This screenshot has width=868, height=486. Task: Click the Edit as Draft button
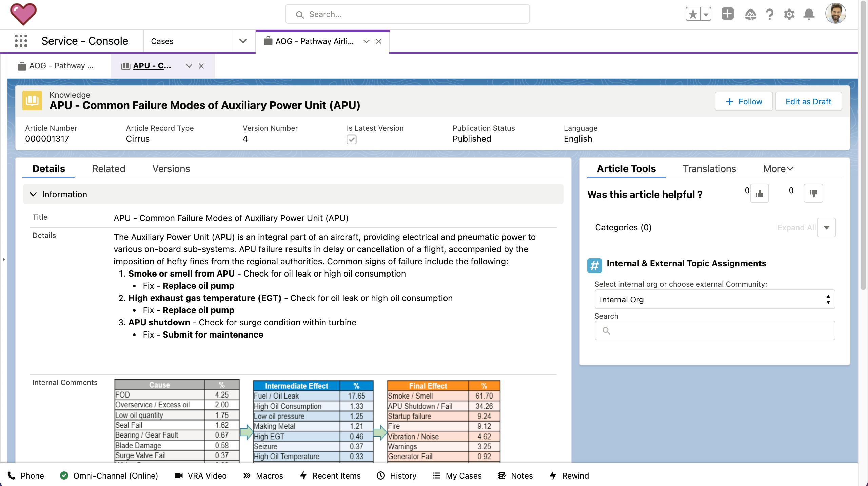[x=808, y=102]
